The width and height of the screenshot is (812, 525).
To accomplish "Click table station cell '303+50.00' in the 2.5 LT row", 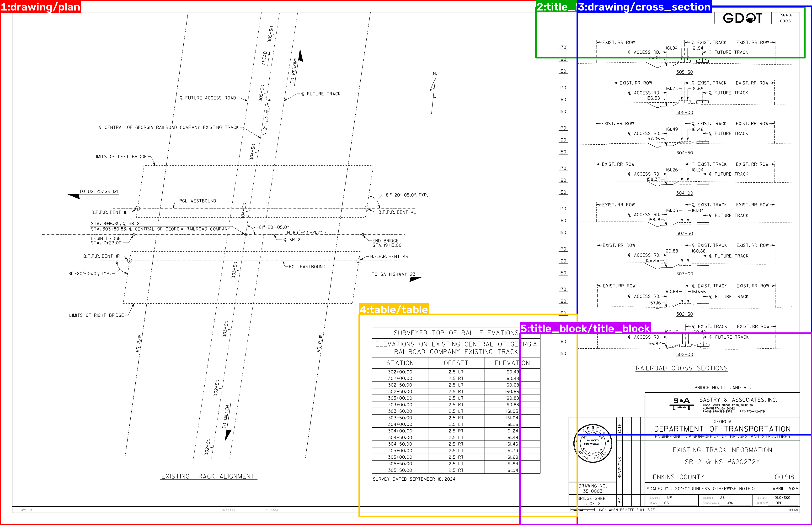I will pyautogui.click(x=400, y=411).
